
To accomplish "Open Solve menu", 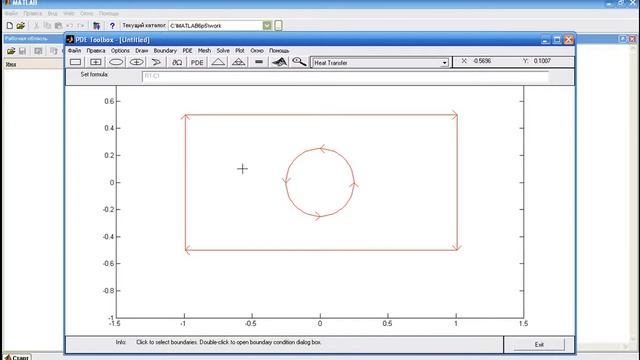I will (223, 51).
